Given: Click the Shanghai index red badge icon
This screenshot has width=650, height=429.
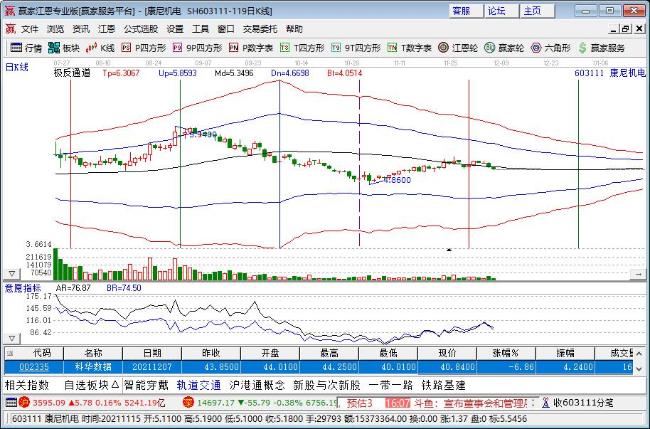Looking at the screenshot, I should (x=24, y=402).
